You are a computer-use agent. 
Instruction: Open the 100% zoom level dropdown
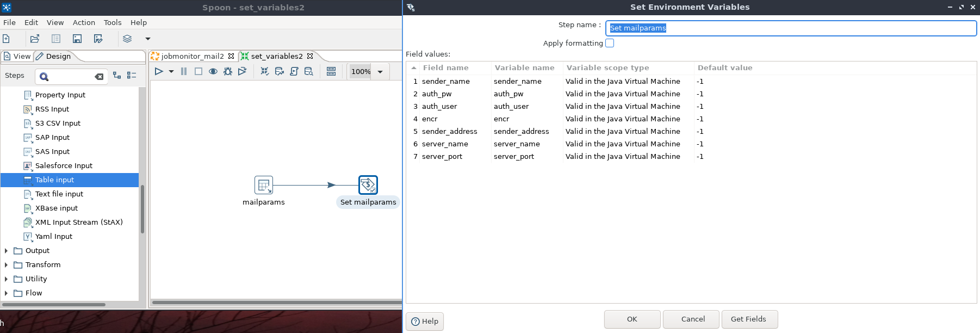pyautogui.click(x=380, y=72)
